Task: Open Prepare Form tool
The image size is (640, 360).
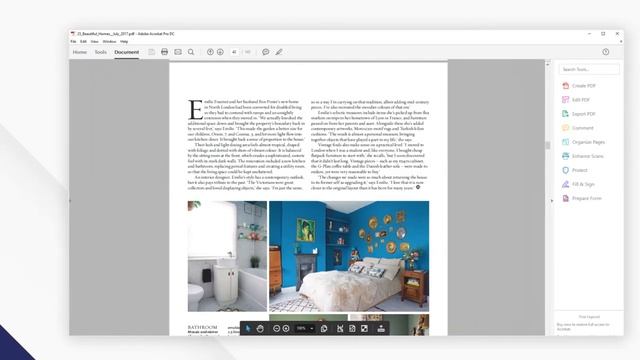Action: 582,198
